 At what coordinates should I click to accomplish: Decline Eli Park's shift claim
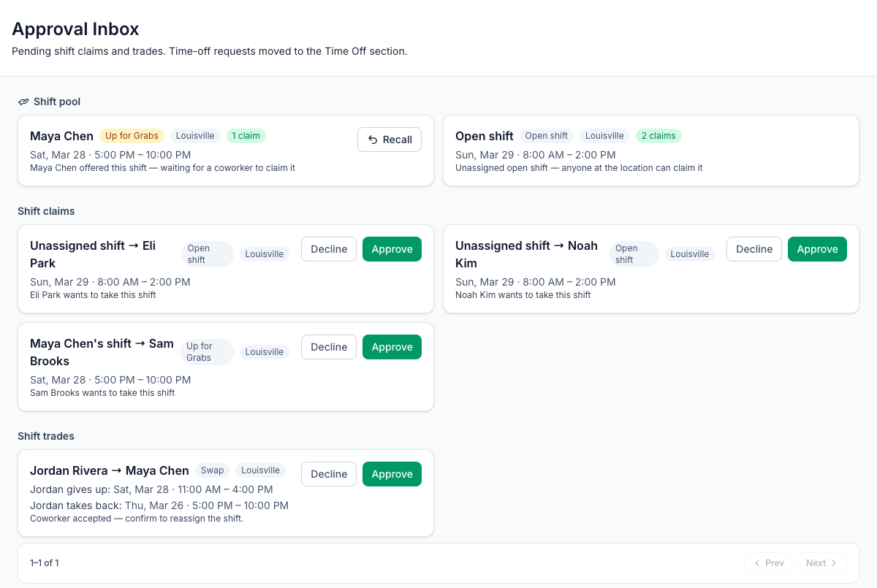[329, 249]
